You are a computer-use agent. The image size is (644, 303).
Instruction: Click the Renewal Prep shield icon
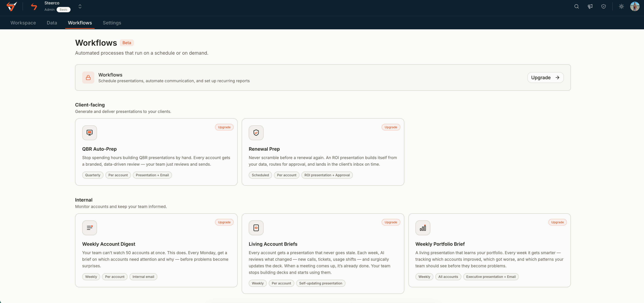(256, 133)
